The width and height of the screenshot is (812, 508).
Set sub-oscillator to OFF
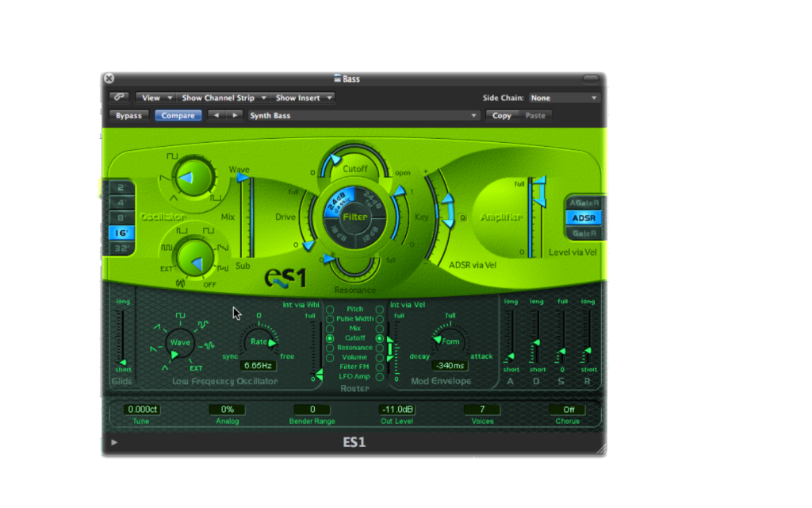pos(209,285)
